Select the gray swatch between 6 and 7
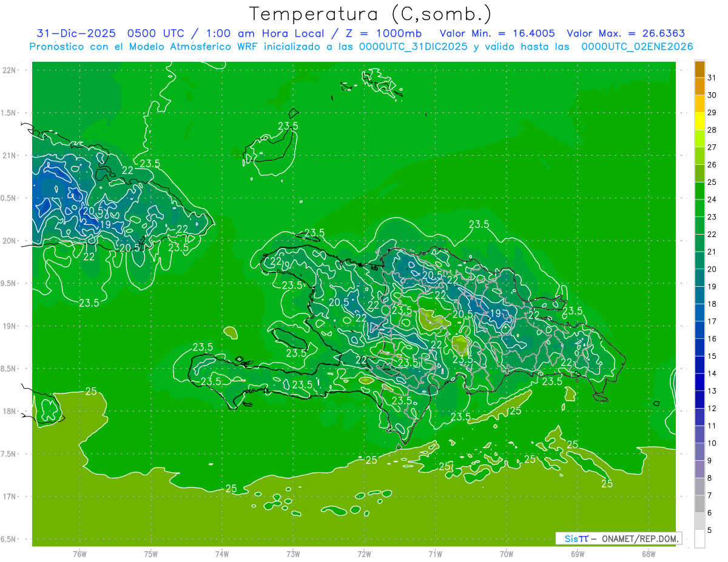Screen dimensions: 728x562 coord(699,504)
